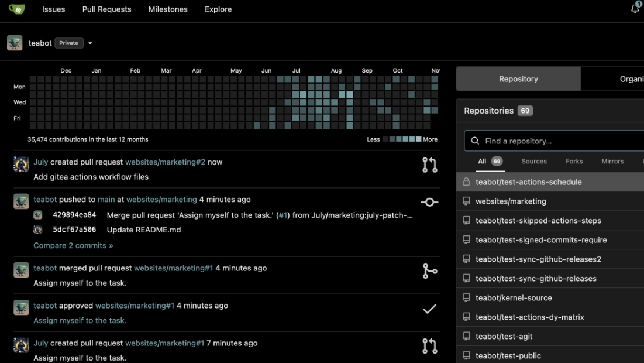Click the lock icon on teabot/test-actions-schedule
Image resolution: width=644 pixels, height=363 pixels.
pos(466,181)
